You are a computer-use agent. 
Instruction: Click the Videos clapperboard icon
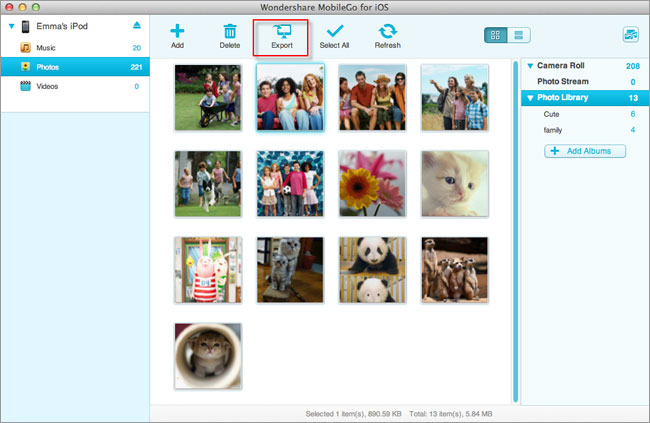pos(26,86)
